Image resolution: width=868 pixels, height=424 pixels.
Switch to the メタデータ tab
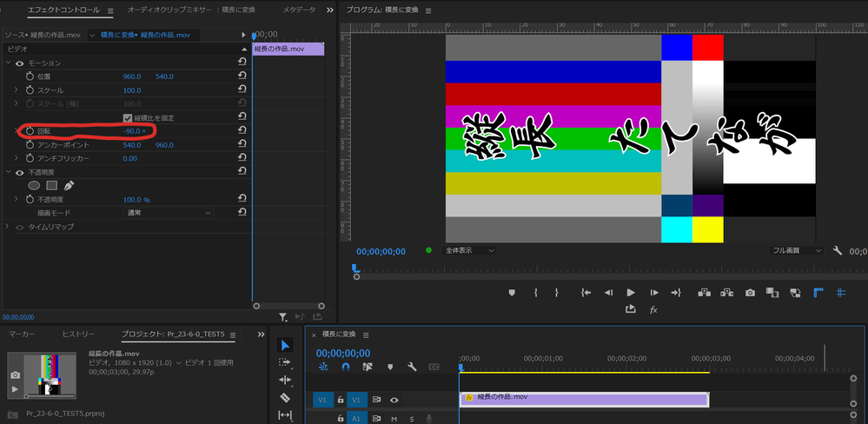pyautogui.click(x=299, y=10)
